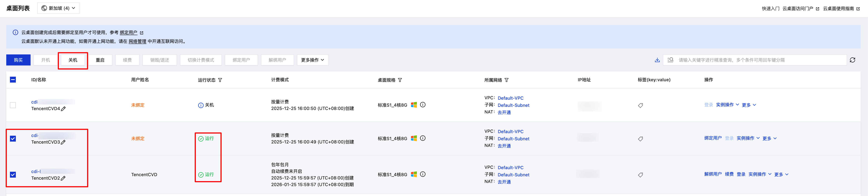Image resolution: width=868 pixels, height=196 pixels.
Task: Open the 新加坡 region dropdown
Action: (58, 8)
